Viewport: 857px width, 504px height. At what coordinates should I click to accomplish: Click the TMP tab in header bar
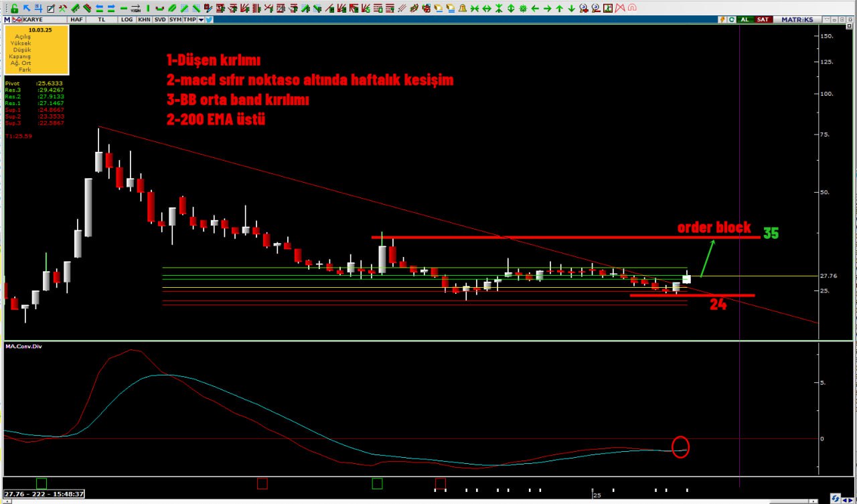[x=189, y=19]
